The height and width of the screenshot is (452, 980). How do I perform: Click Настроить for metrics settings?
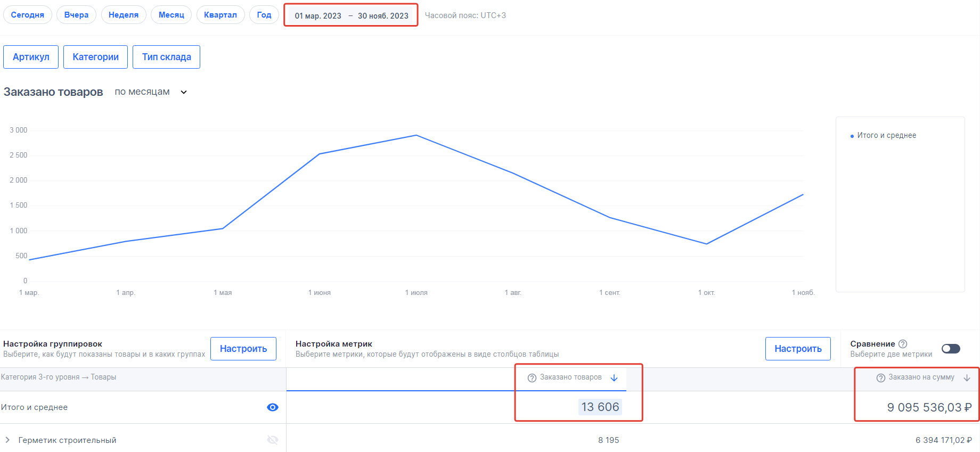click(797, 349)
